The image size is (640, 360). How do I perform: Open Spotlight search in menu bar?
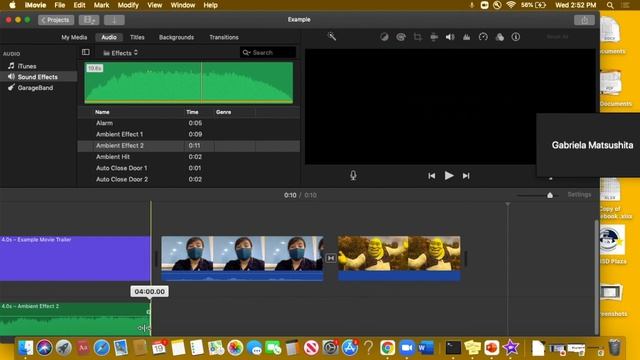tap(610, 5)
